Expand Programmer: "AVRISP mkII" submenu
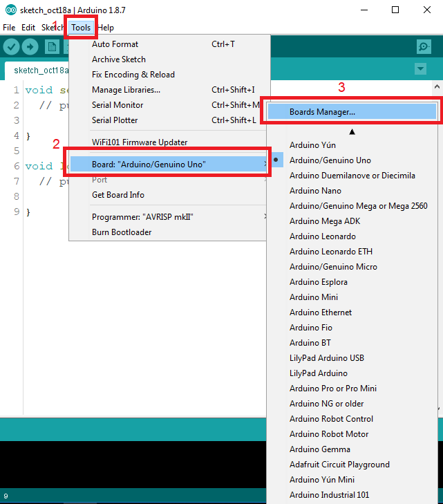Screen dimensions: 443x504 pos(167,217)
